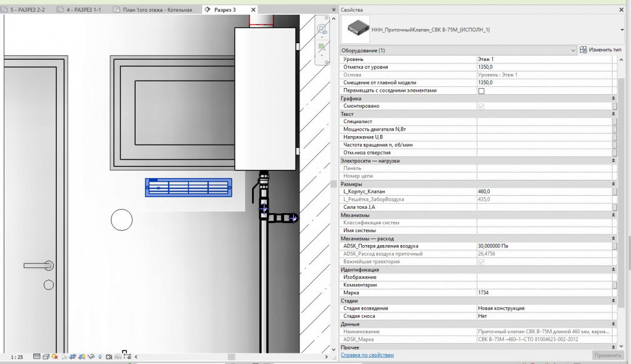The height and width of the screenshot is (364, 631).
Task: Edit the Марка value 1734
Action: pyautogui.click(x=545, y=293)
